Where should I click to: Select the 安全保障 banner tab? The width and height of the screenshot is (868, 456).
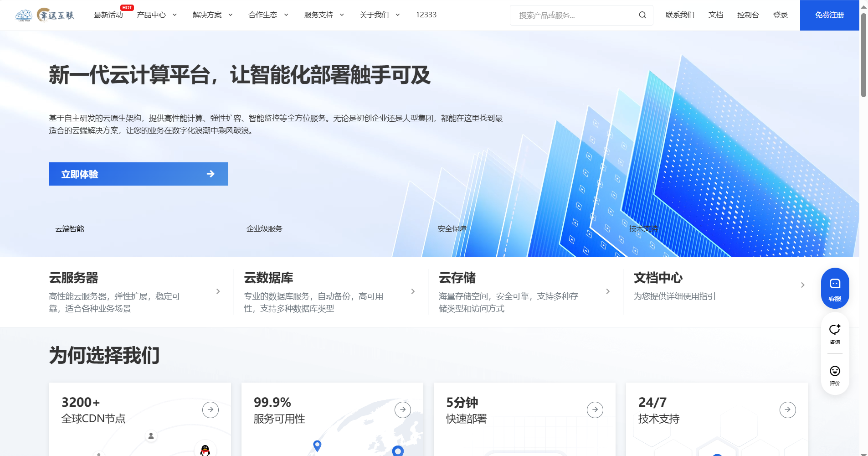click(x=452, y=229)
